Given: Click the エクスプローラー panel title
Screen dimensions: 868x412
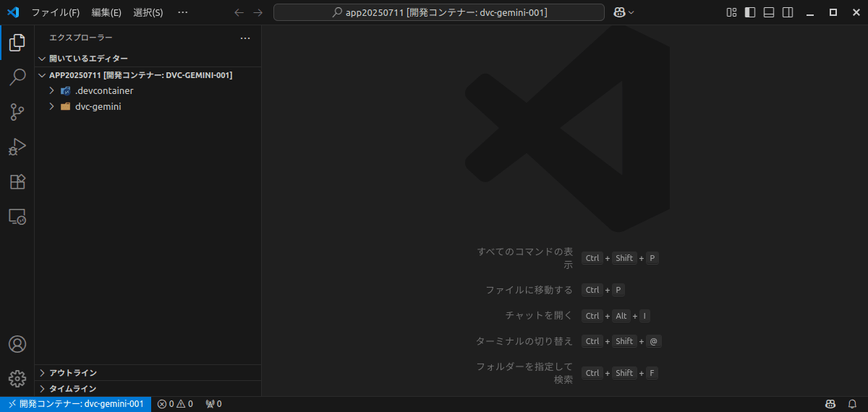Looking at the screenshot, I should tap(81, 38).
